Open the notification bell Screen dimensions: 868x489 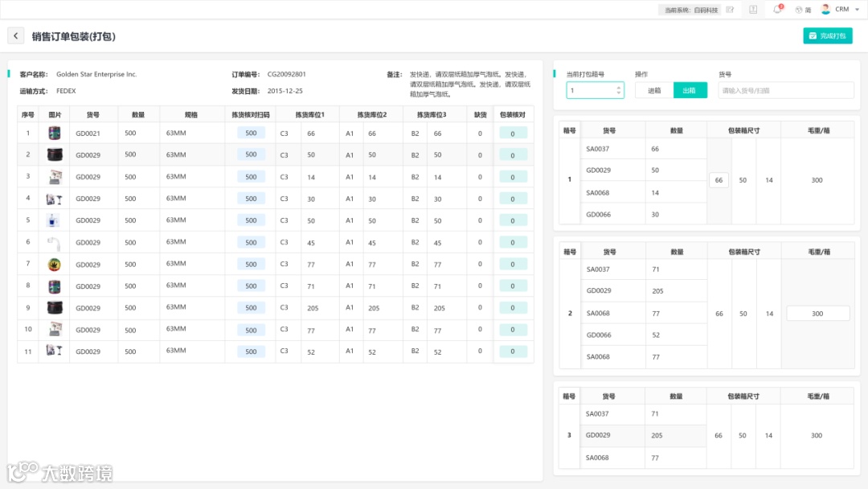tap(777, 10)
